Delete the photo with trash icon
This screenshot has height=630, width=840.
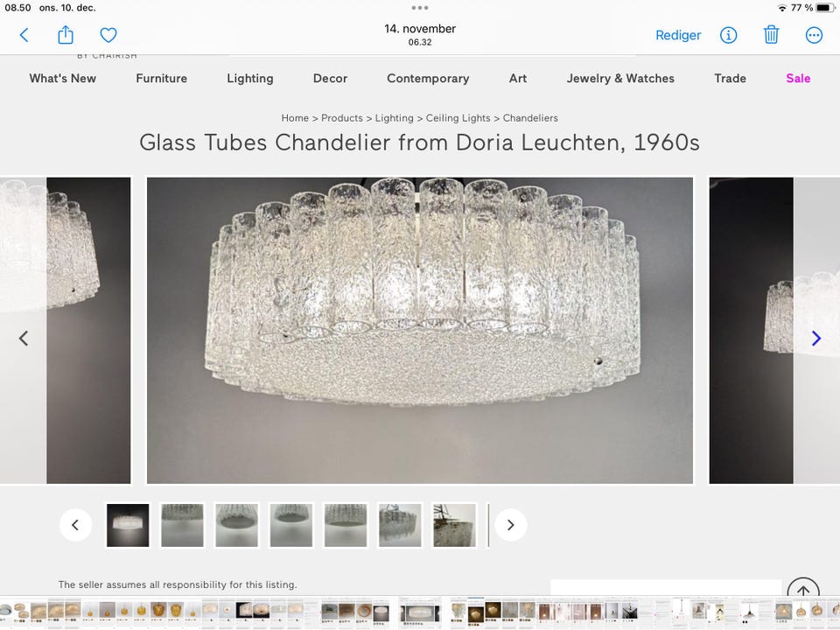click(x=771, y=35)
